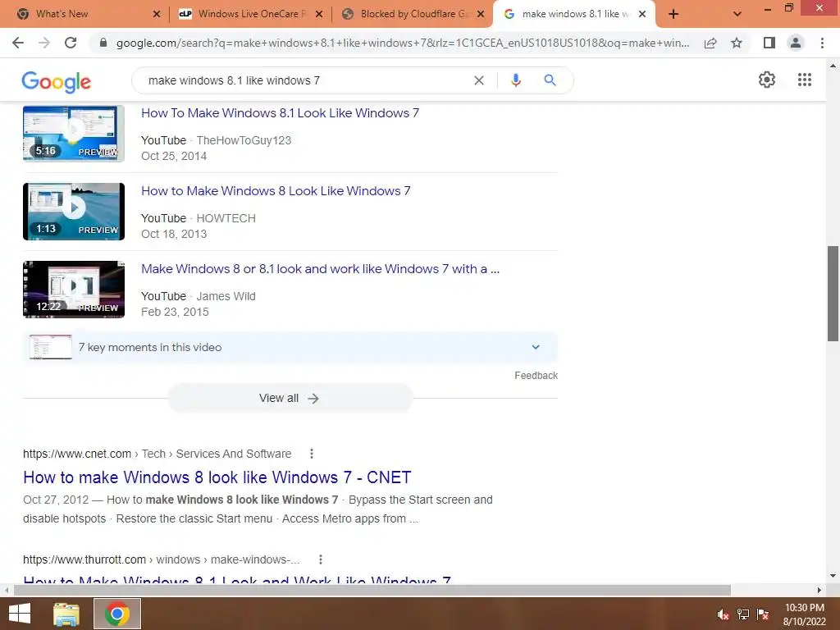Open How To Make Windows 8.1 Look Like Windows 7
This screenshot has height=630, width=840.
click(281, 113)
